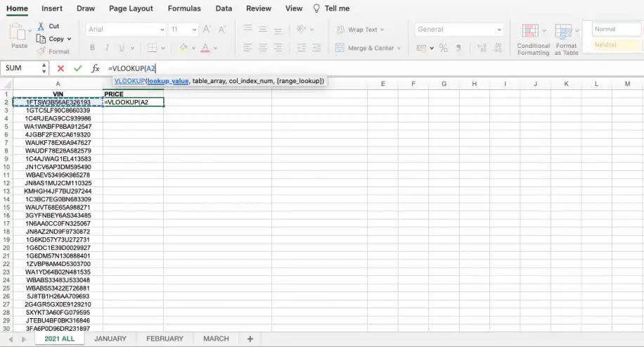The width and height of the screenshot is (644, 347).
Task: Confirm formula with green checkmark
Action: click(x=77, y=68)
